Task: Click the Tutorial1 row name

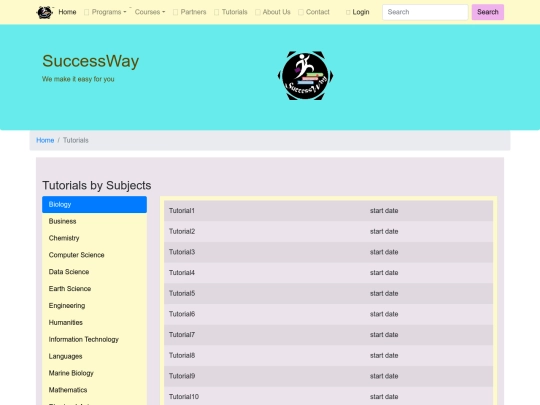Action: (182, 211)
